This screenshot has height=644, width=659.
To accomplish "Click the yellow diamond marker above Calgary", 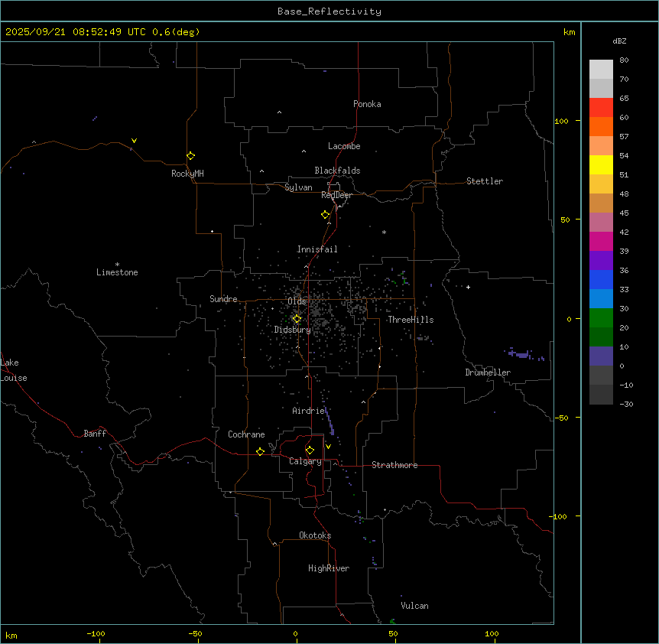I will pyautogui.click(x=310, y=450).
